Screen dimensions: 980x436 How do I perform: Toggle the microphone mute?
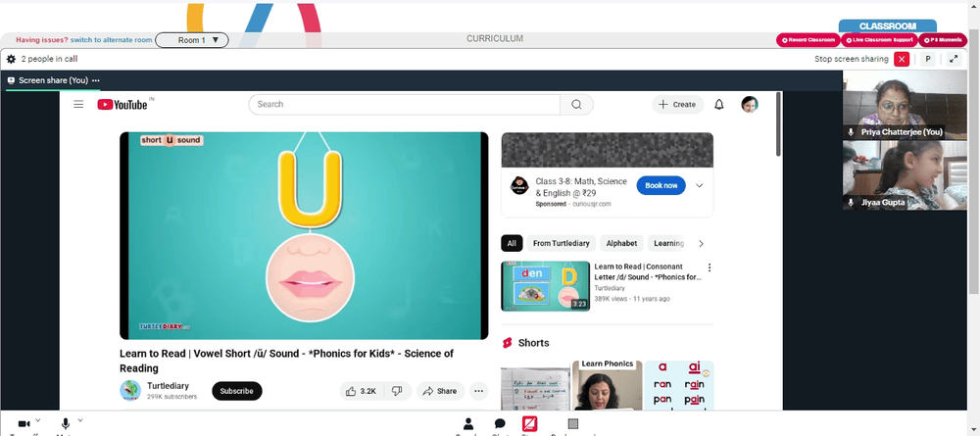tap(65, 424)
